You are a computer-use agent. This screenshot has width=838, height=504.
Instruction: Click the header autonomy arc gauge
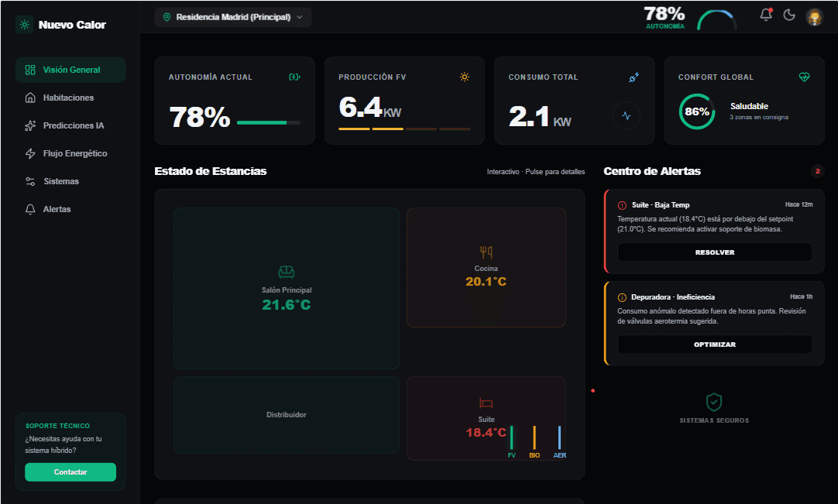pos(717,20)
